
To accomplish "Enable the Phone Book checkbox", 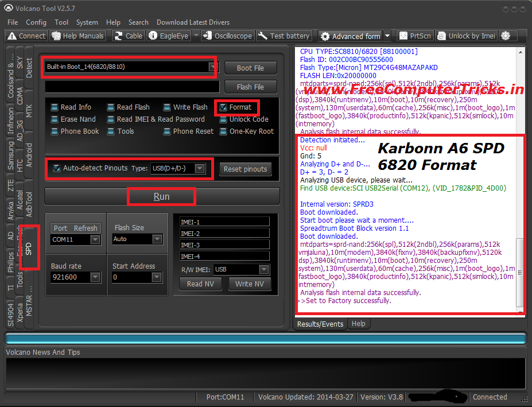I will tap(55, 131).
